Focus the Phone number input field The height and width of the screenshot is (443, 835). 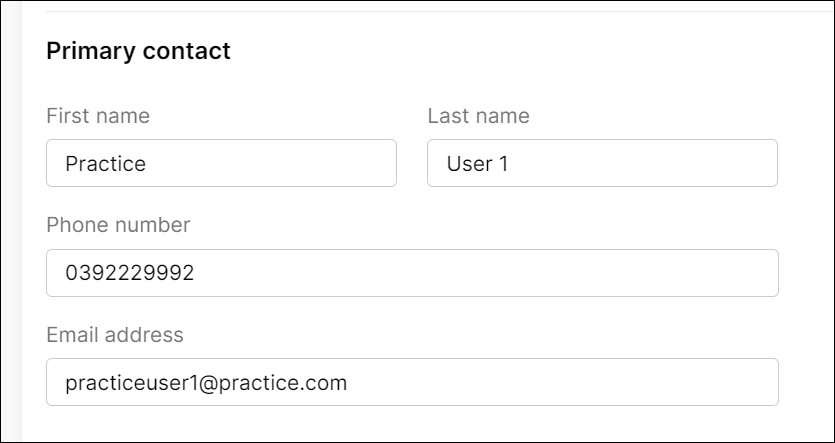tap(412, 273)
